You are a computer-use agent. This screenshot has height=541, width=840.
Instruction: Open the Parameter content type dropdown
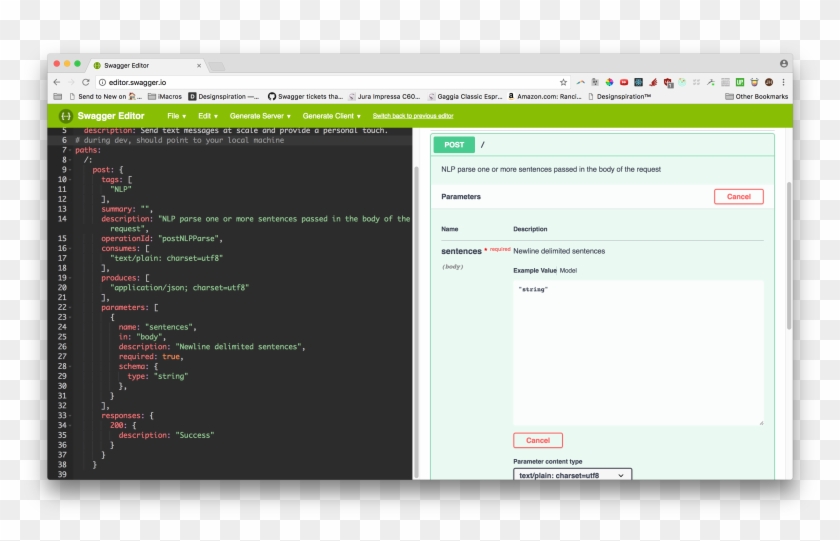[x=573, y=475]
